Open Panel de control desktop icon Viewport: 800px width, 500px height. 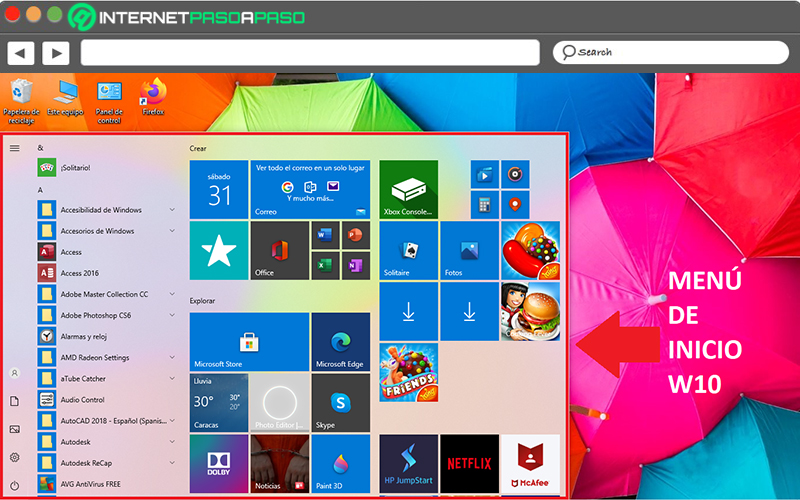click(x=109, y=102)
